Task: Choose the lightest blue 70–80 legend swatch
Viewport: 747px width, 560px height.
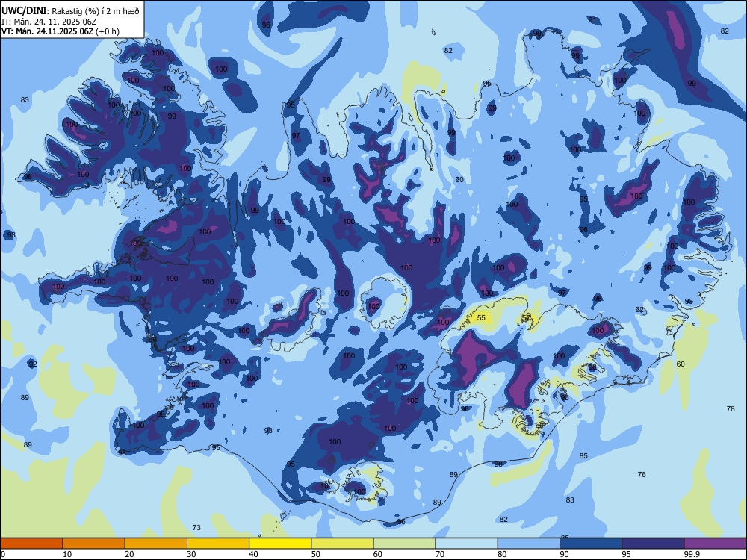Action: click(466, 544)
